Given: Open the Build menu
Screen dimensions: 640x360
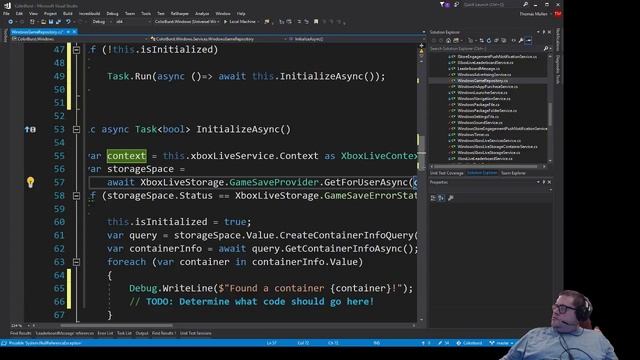Looking at the screenshot, I should (68, 13).
